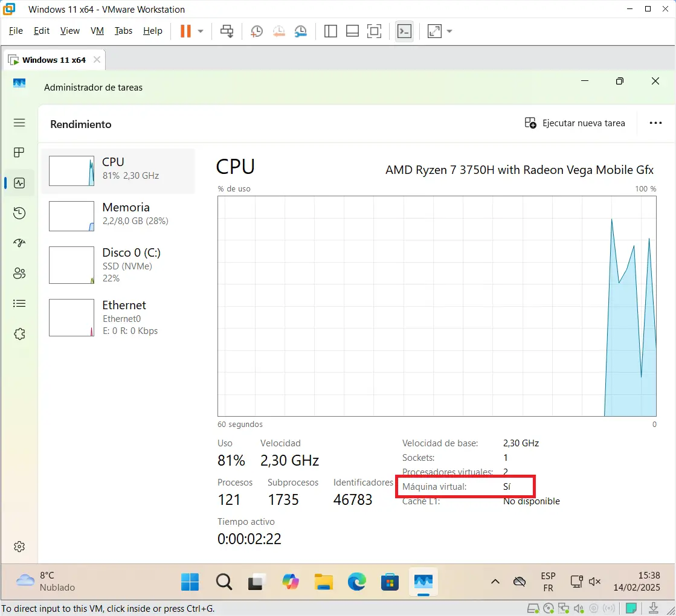Open the power options dropdown arrow beside pause
Viewport: 676px width, 616px height.
point(201,31)
